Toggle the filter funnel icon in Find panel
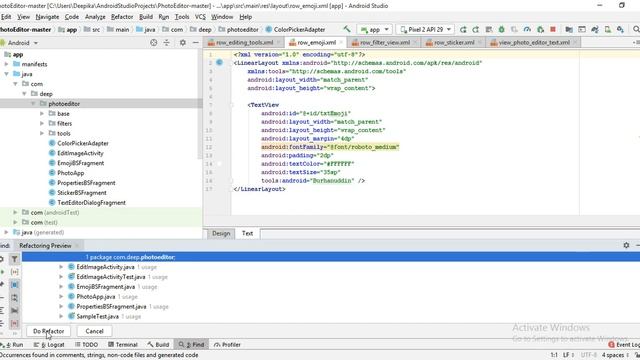Viewport: 640px width, 360px height. [x=14, y=259]
